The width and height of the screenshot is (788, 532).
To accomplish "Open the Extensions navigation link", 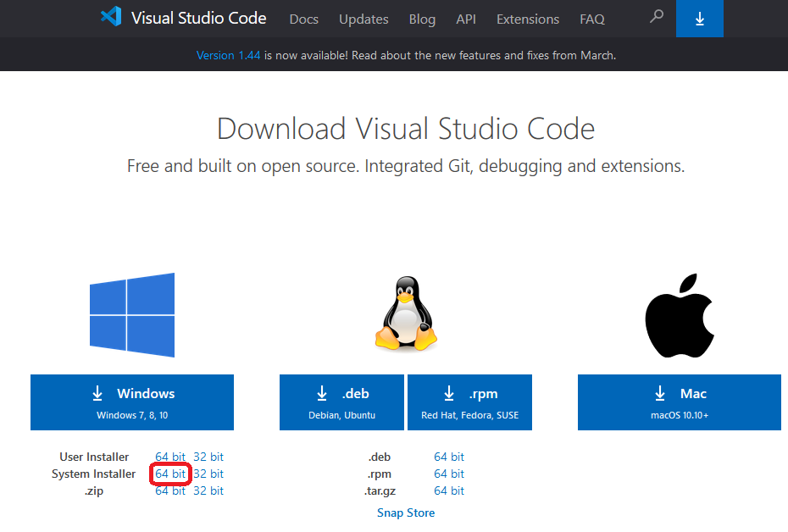I will point(528,19).
